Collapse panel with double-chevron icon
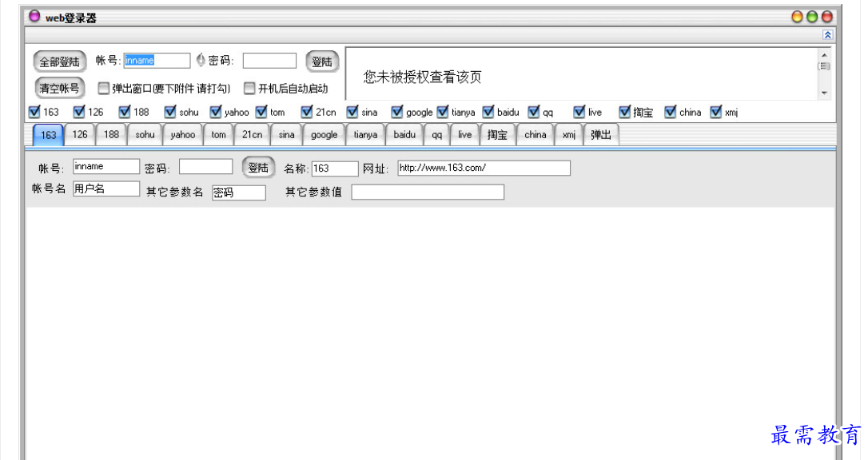The height and width of the screenshot is (460, 868). click(827, 35)
